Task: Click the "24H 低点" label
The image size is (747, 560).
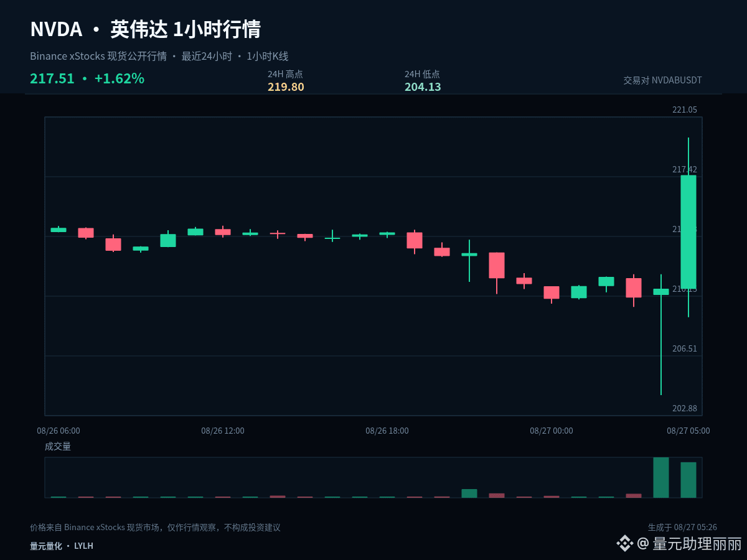Action: click(x=422, y=74)
